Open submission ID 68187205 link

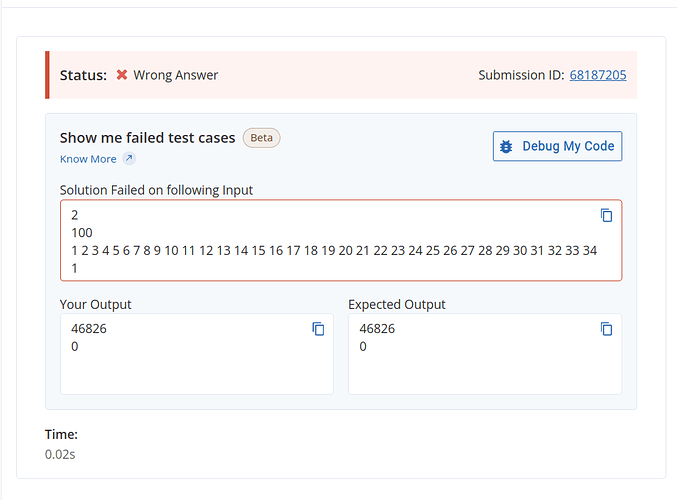[598, 75]
